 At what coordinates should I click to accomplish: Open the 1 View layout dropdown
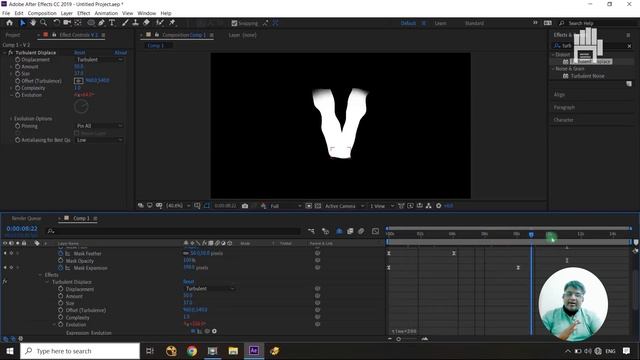point(382,206)
